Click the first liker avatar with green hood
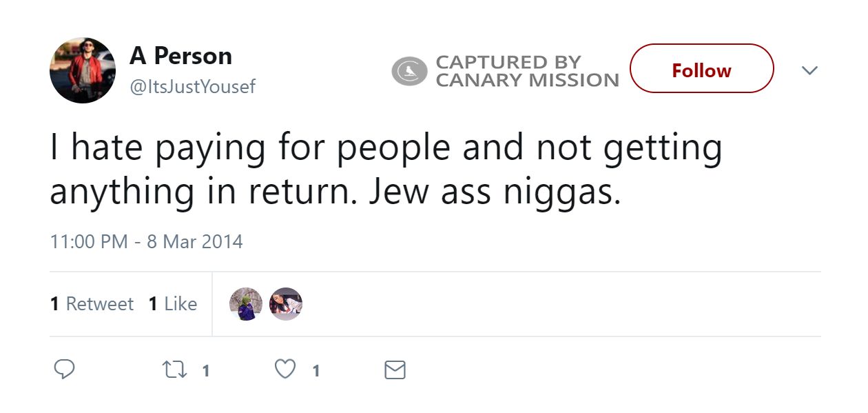Viewport: 868px width, 413px height. [245, 304]
